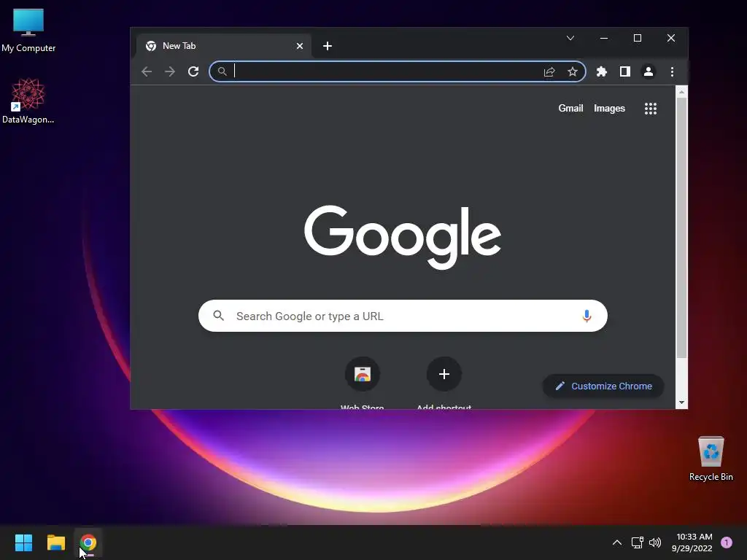Click the Add shortcut plus button
The height and width of the screenshot is (560, 747).
tap(444, 374)
